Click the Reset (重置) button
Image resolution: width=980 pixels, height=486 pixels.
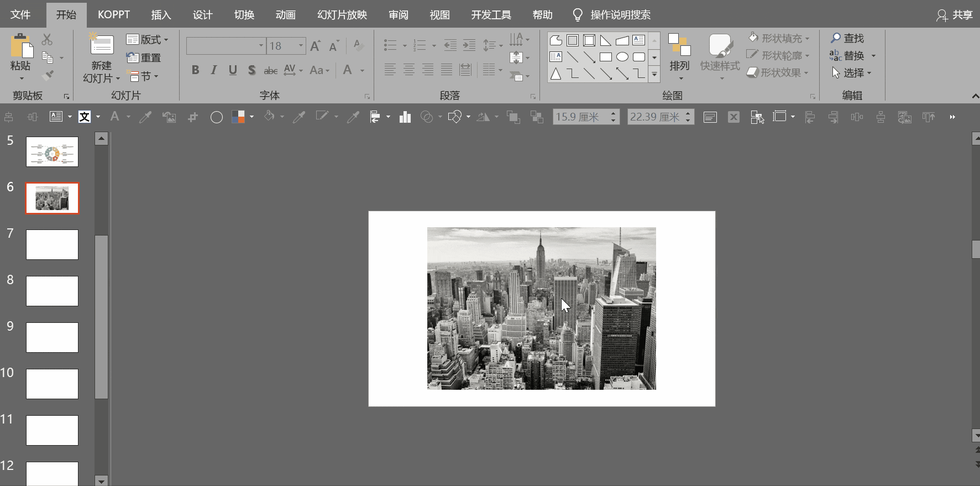(144, 58)
